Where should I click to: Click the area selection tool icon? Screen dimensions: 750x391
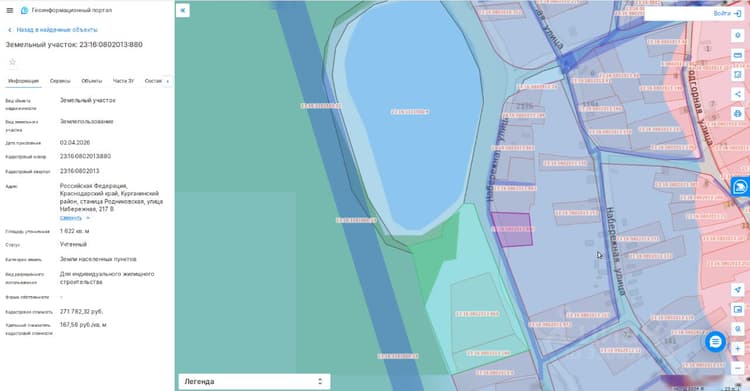coord(738,75)
